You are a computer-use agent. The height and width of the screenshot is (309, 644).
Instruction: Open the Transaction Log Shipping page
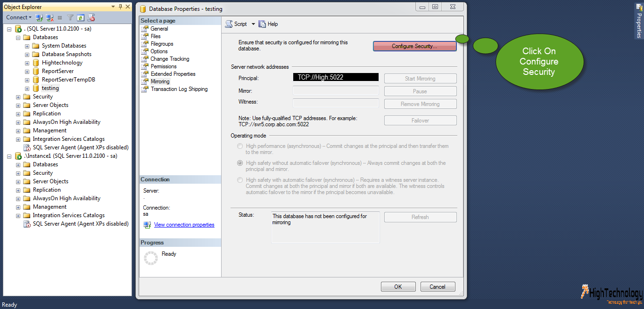pyautogui.click(x=179, y=89)
